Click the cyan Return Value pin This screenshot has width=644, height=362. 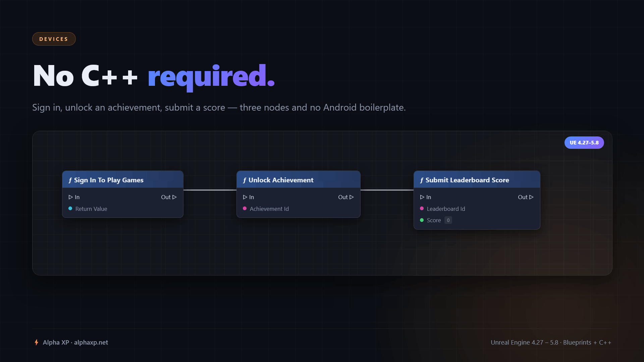[x=70, y=208]
